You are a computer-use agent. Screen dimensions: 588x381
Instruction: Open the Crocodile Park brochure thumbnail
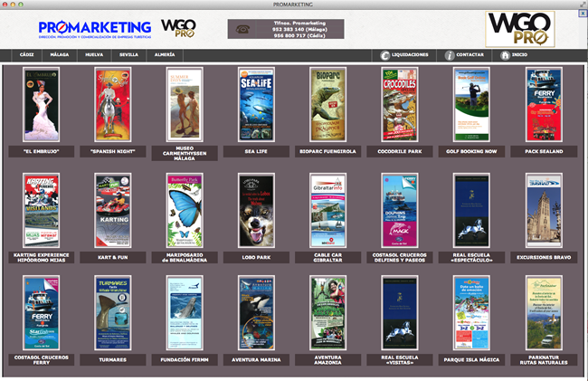click(399, 104)
